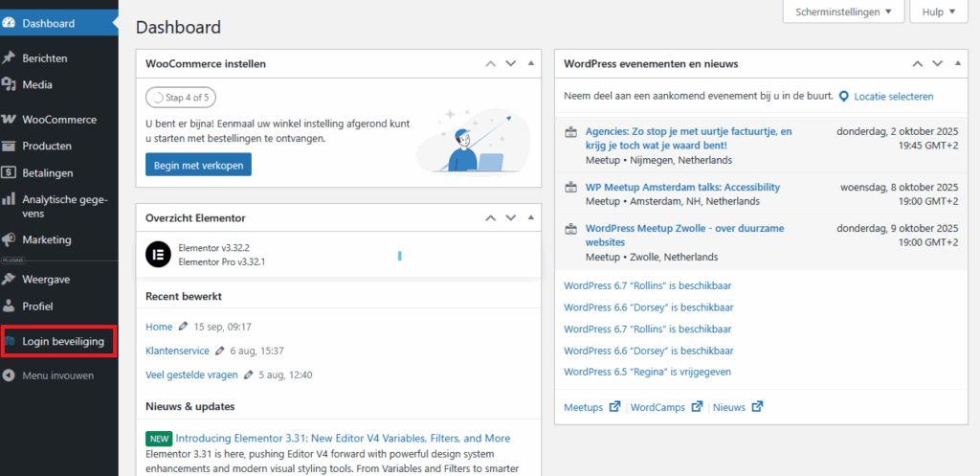The height and width of the screenshot is (476, 980).
Task: Click the Betalingen dollar icon
Action: coord(9,173)
